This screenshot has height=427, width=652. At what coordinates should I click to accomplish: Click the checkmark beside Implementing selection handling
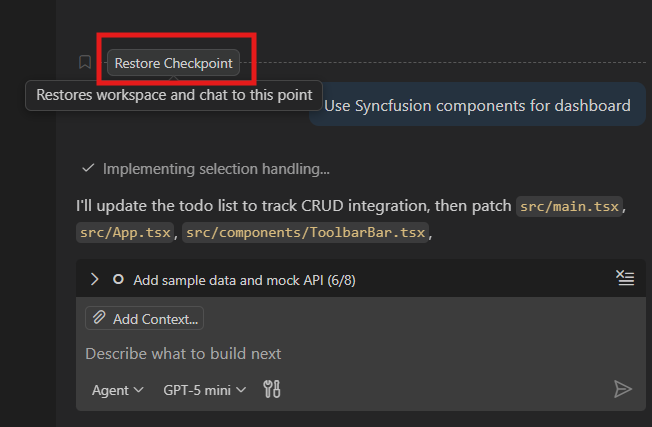point(89,169)
